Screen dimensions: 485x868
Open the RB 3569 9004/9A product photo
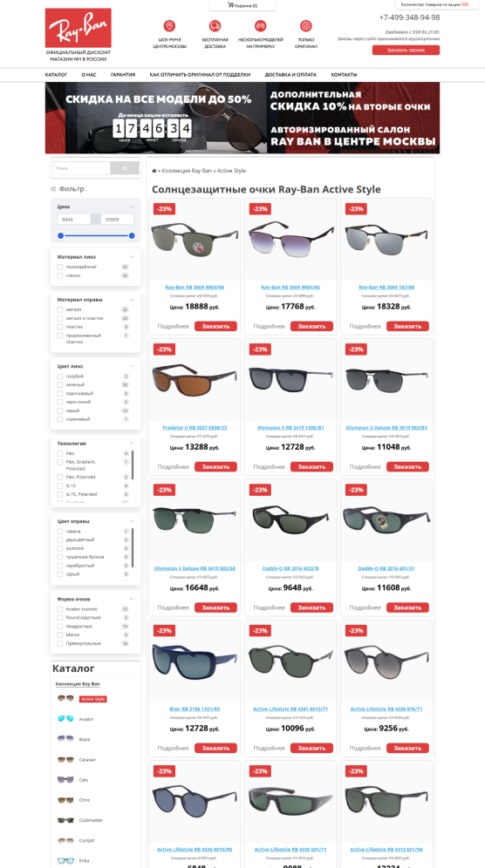(195, 240)
